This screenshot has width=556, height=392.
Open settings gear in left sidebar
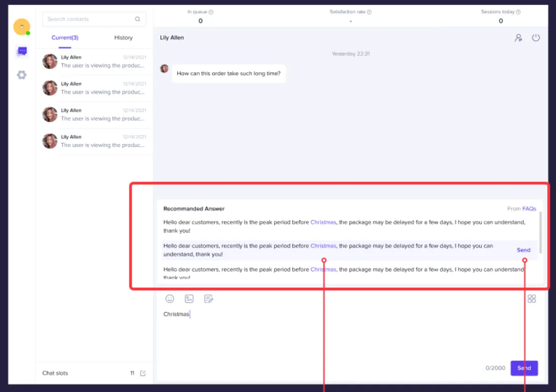pos(22,75)
